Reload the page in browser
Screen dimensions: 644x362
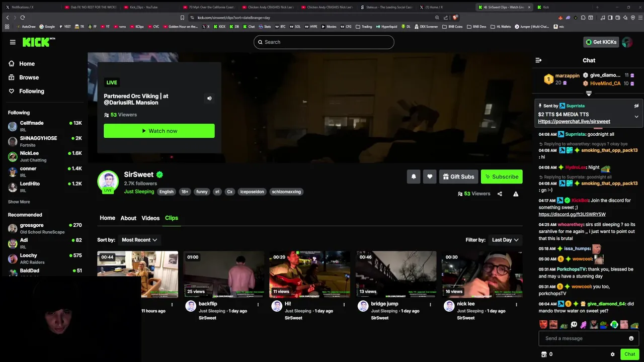(24, 18)
